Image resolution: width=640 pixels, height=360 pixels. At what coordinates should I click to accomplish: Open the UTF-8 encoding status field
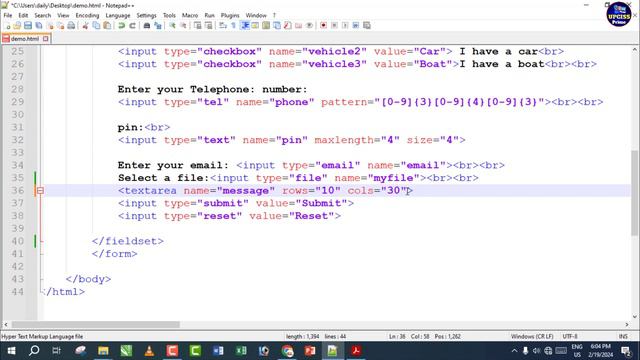point(570,336)
